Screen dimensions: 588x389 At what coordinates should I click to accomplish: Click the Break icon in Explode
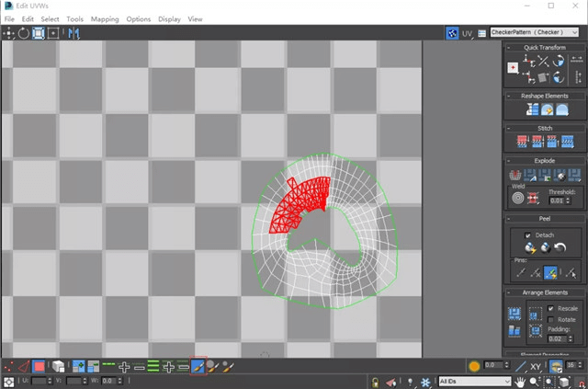coord(515,175)
